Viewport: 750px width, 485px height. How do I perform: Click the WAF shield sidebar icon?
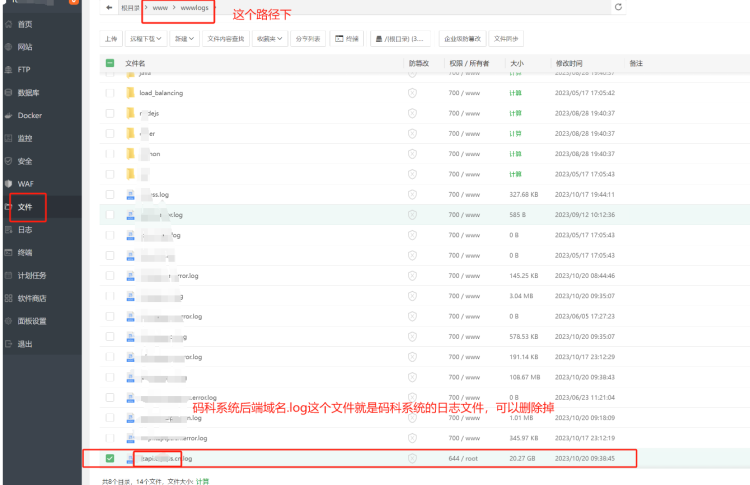tap(9, 184)
